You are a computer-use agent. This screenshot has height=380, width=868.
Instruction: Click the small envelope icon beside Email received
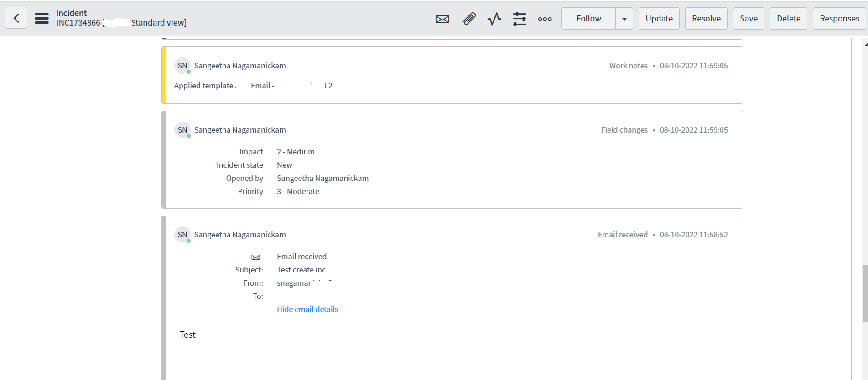click(x=256, y=257)
